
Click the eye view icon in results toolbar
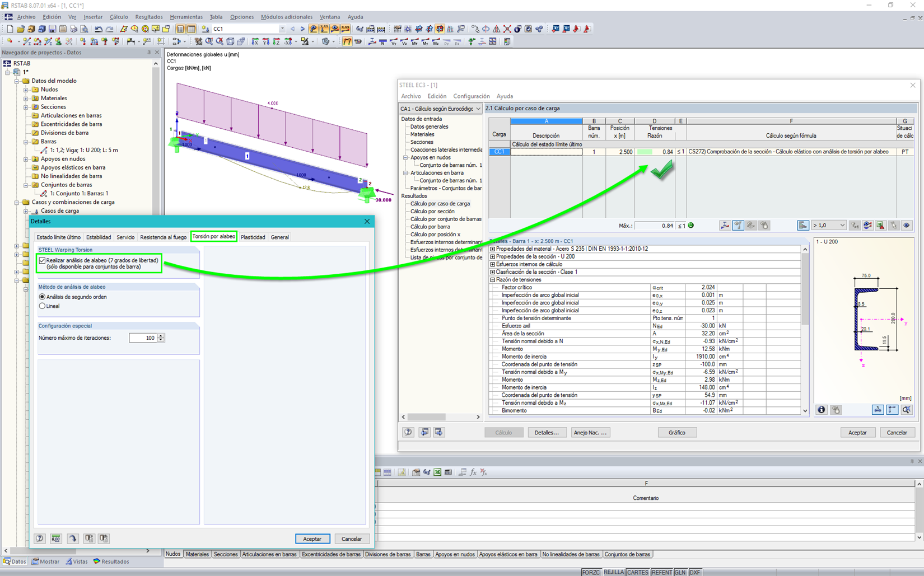(907, 226)
